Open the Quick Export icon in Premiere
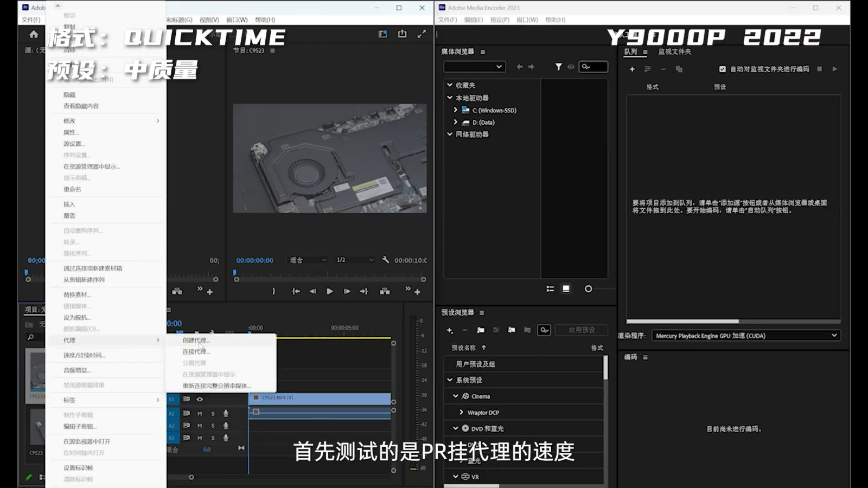This screenshot has height=488, width=868. pyautogui.click(x=402, y=34)
